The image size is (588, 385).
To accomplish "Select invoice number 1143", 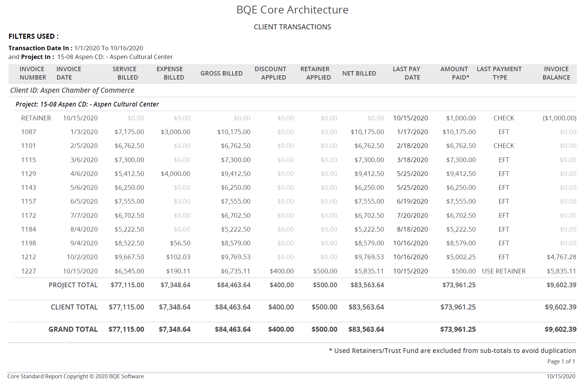I will 29,188.
